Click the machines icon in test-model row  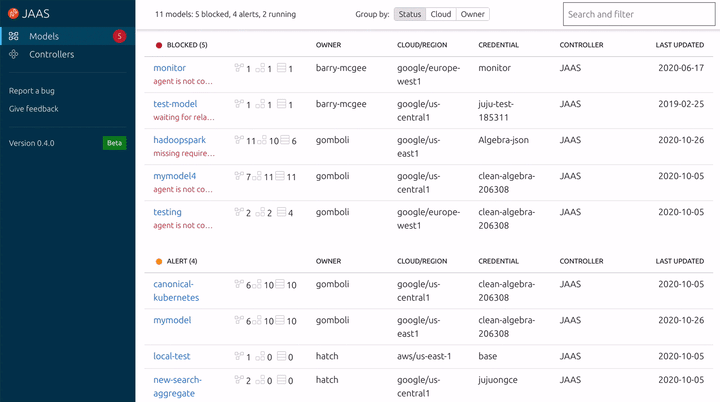pos(281,103)
